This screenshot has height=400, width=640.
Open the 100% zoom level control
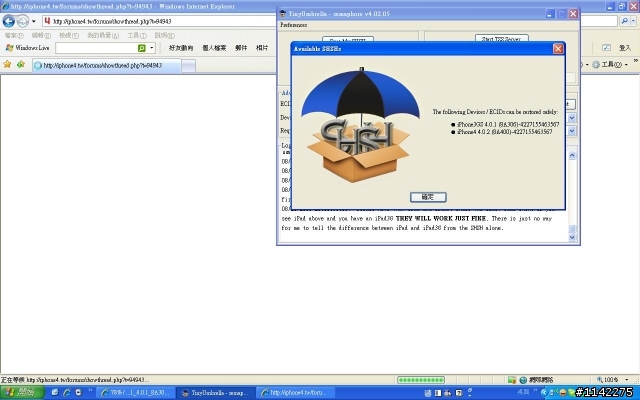point(613,380)
